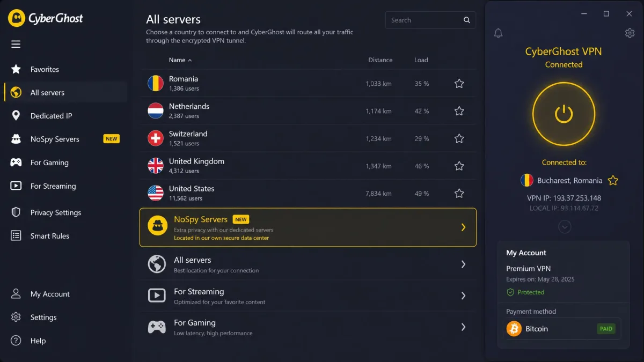Image resolution: width=644 pixels, height=362 pixels.
Task: Expand the All servers card chevron
Action: (x=463, y=264)
